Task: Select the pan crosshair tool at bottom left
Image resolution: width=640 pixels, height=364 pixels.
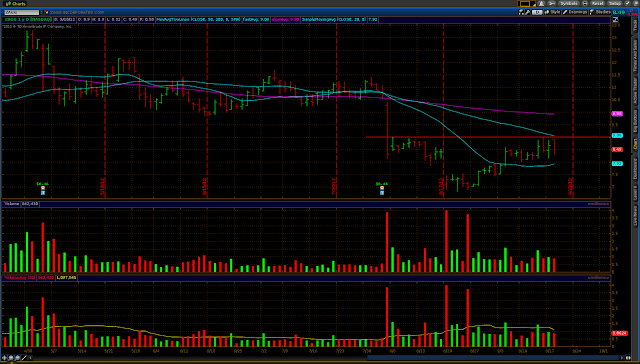Action: click(4, 358)
